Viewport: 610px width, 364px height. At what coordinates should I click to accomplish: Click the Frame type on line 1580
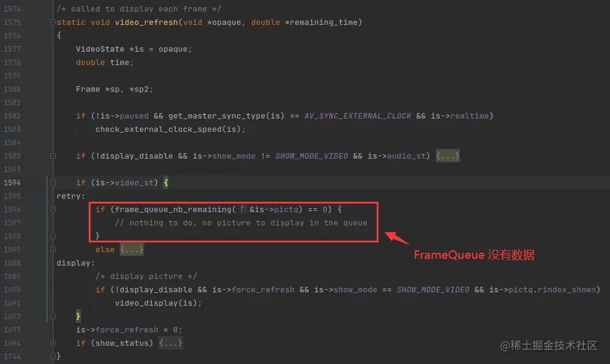[x=88, y=89]
